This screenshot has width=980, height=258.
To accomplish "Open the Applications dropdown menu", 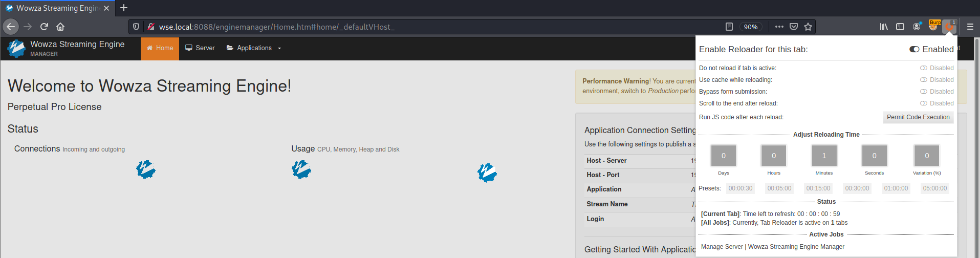I will point(254,48).
